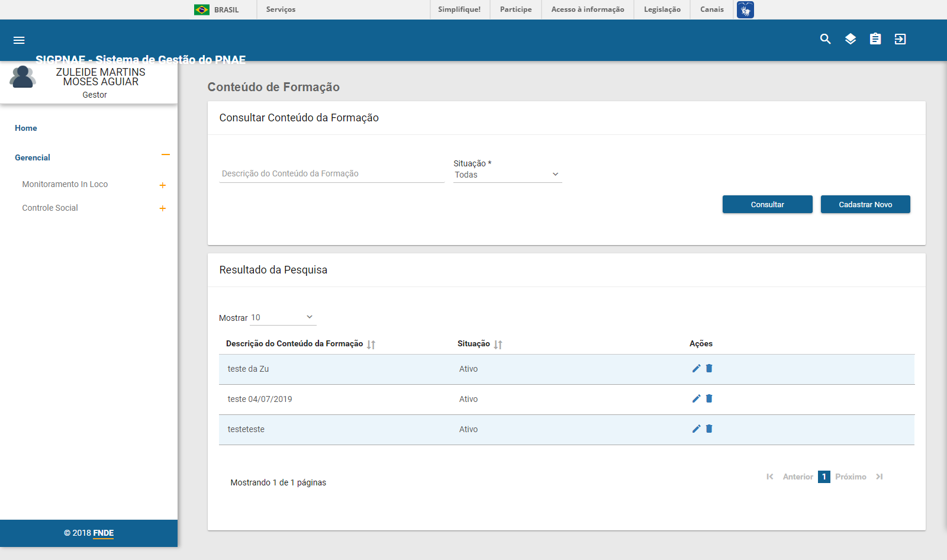Image resolution: width=947 pixels, height=560 pixels.
Task: Delete the 'teste 04/07/2019' row
Action: [709, 398]
